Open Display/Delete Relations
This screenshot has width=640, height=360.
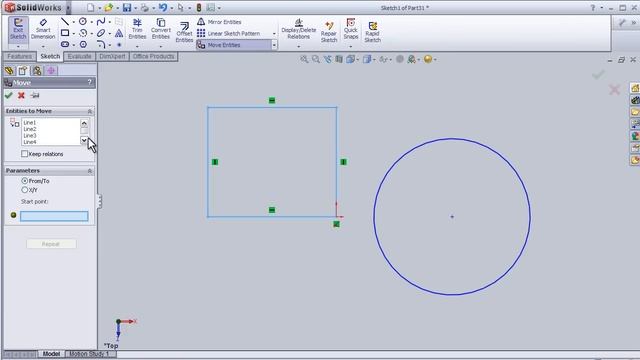(x=299, y=29)
